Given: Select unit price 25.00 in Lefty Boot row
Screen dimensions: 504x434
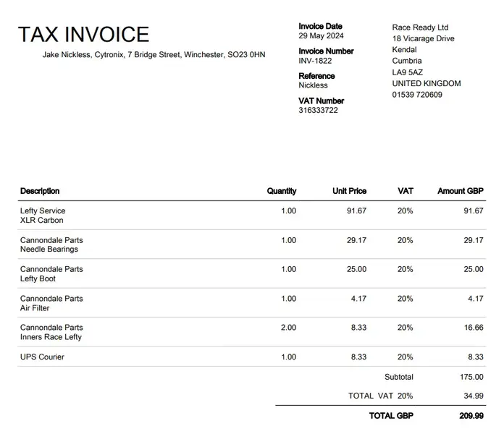Looking at the screenshot, I should [x=356, y=269].
